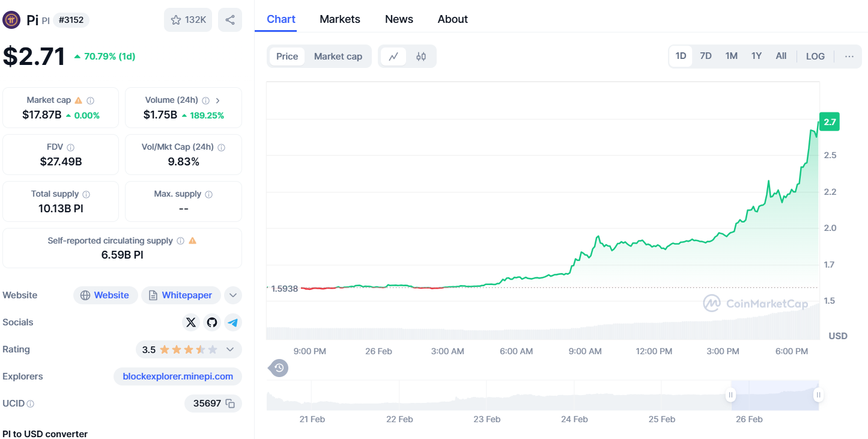Open the Vol/Mkt Cap (24h) info icon

pos(221,147)
